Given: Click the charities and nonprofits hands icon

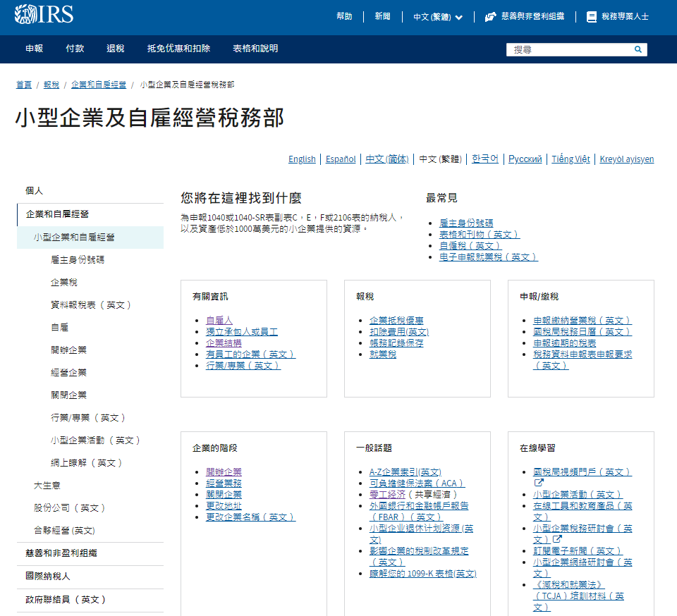Looking at the screenshot, I should point(491,17).
